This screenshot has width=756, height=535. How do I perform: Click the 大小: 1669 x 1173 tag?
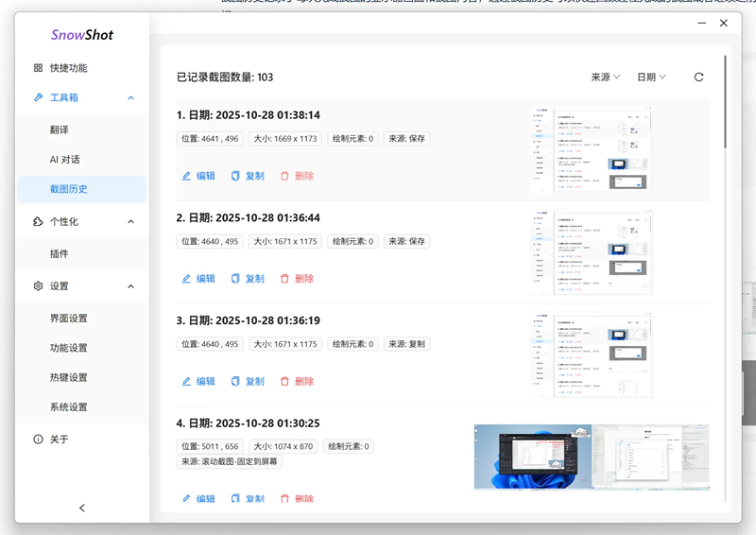(x=285, y=138)
